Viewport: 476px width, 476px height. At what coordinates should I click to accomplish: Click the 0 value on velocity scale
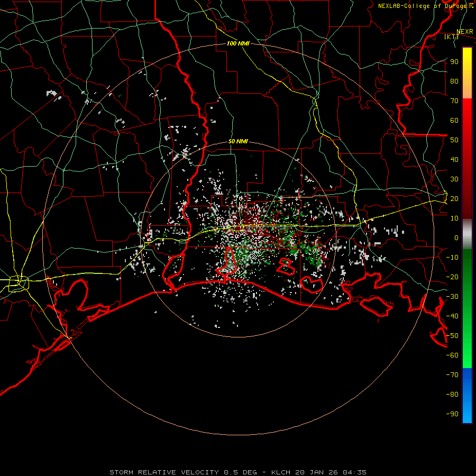point(456,238)
